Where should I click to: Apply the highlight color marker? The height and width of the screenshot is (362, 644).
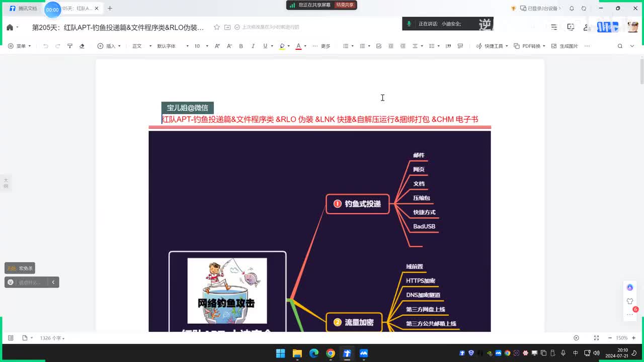tap(282, 46)
